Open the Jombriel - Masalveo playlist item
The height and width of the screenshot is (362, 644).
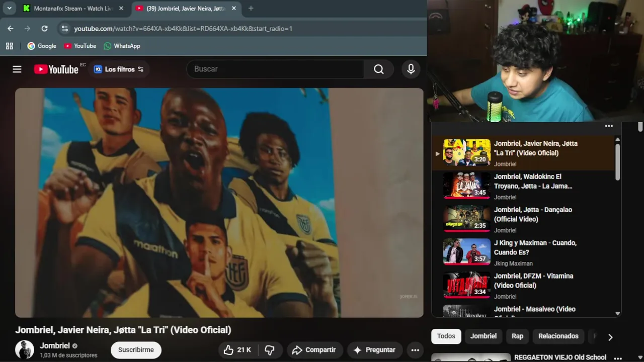(523, 310)
